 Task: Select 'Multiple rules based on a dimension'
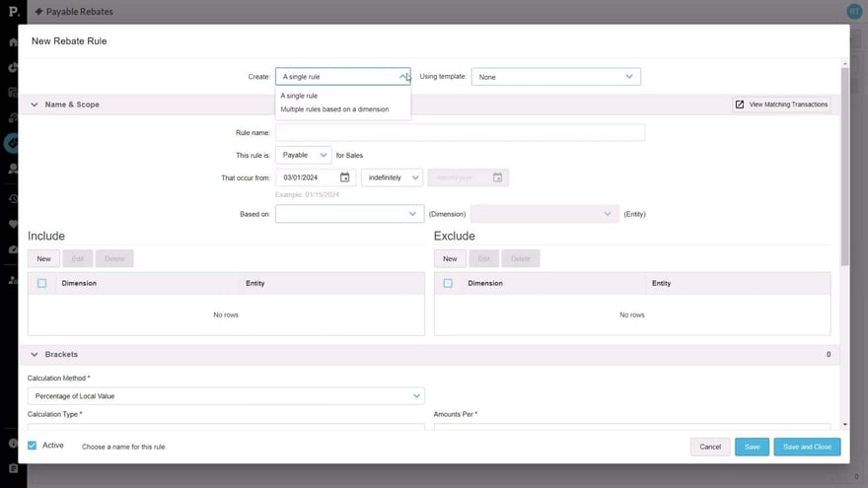coord(334,109)
